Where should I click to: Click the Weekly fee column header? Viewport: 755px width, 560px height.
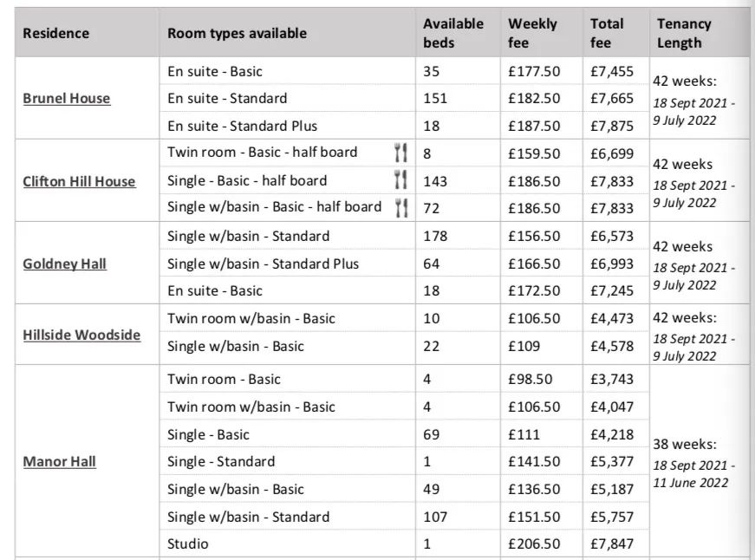[532, 33]
